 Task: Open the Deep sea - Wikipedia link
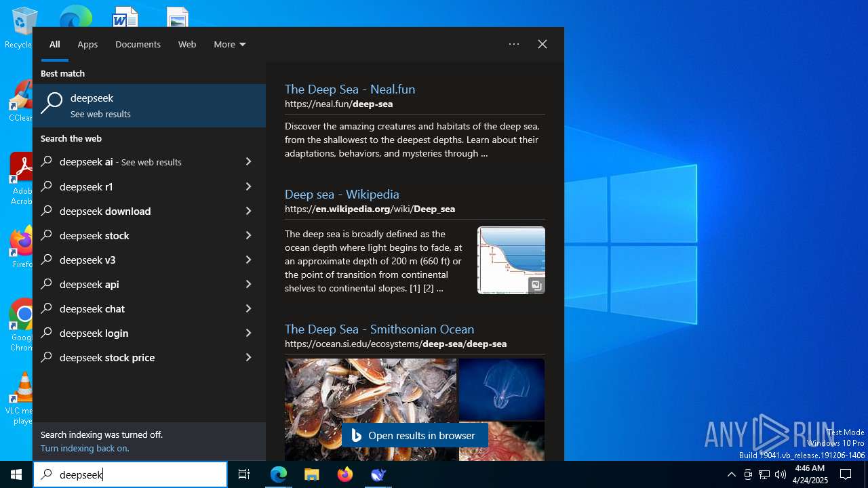(x=342, y=194)
